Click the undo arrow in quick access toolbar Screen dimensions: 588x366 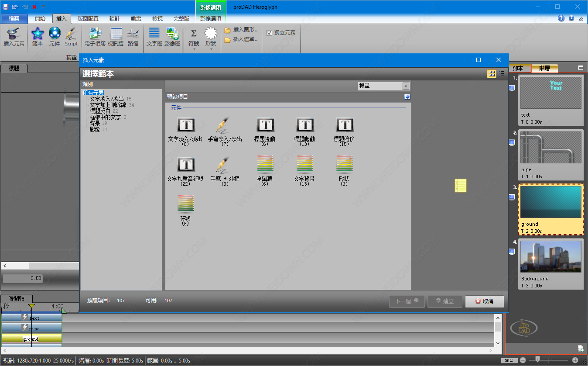coord(15,7)
